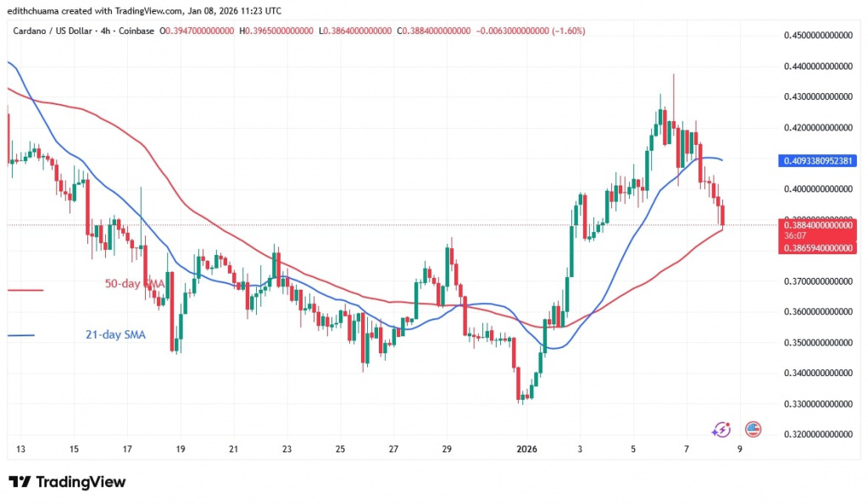Click the lightning bolt alert icon near chart bottom

(722, 429)
